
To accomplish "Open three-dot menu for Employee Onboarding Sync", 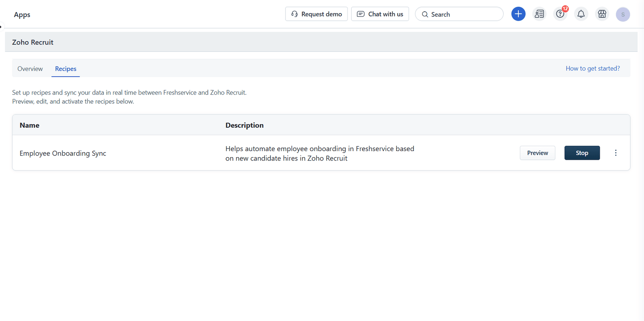I will 615,153.
